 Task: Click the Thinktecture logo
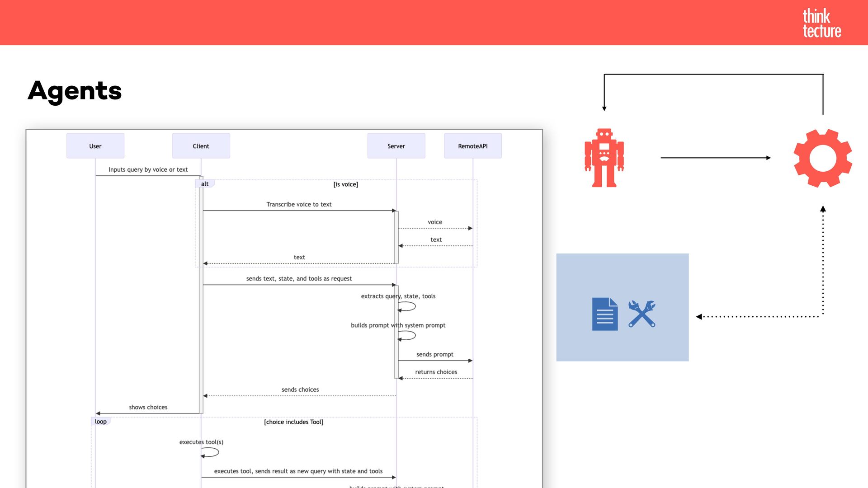821,23
